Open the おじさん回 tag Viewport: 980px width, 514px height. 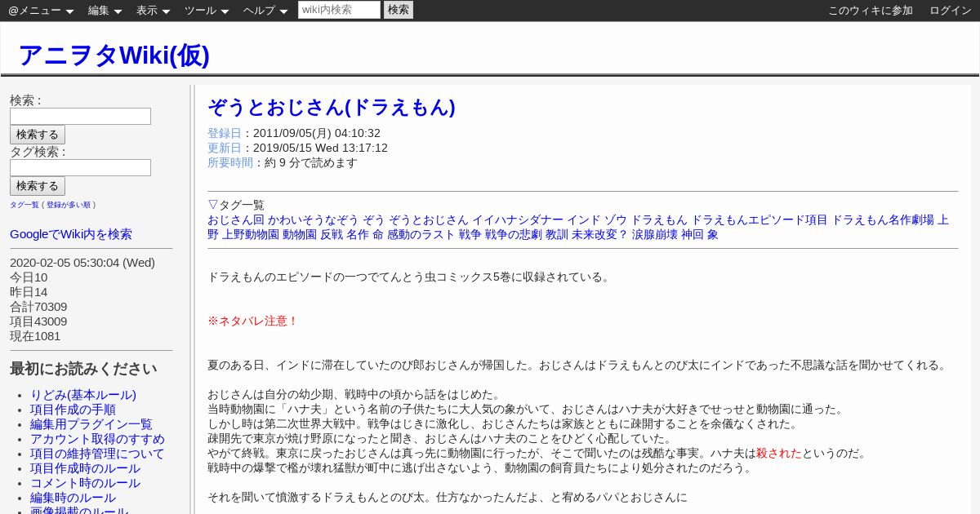tap(236, 219)
